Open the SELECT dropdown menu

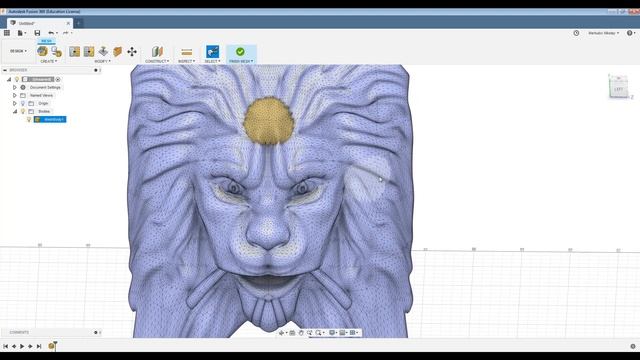pos(212,61)
